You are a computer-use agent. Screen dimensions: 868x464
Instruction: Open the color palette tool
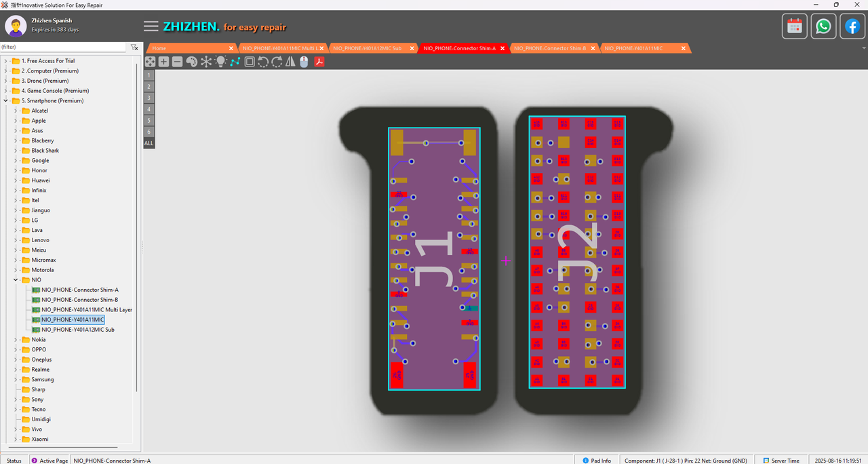(x=191, y=62)
